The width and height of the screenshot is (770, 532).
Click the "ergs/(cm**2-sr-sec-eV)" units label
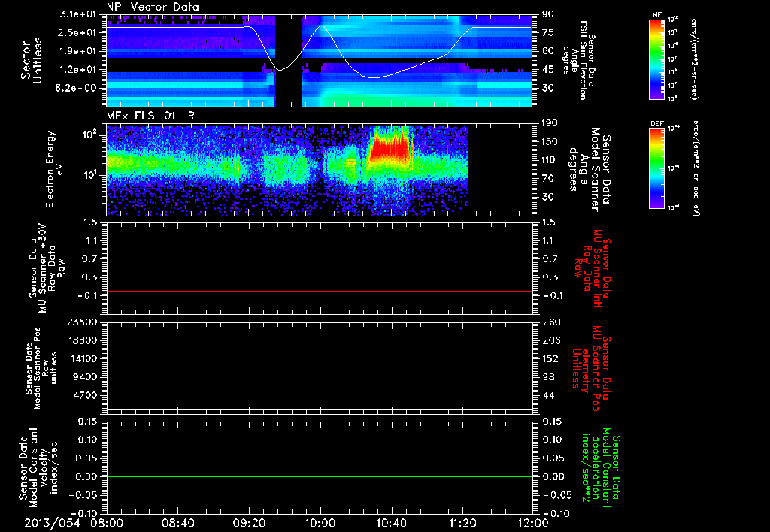click(696, 168)
